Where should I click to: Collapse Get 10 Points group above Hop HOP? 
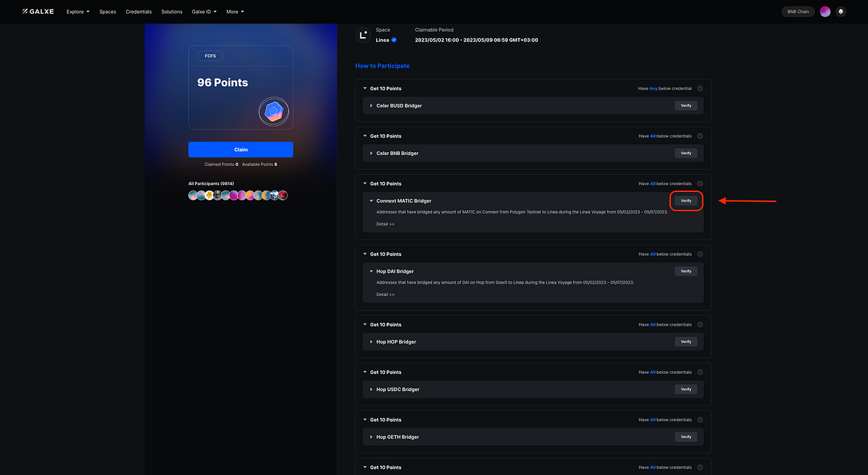tap(365, 325)
